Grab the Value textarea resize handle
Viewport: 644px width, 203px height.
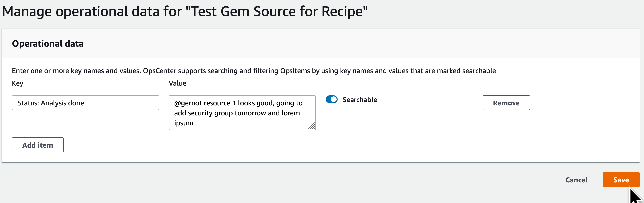[x=312, y=126]
